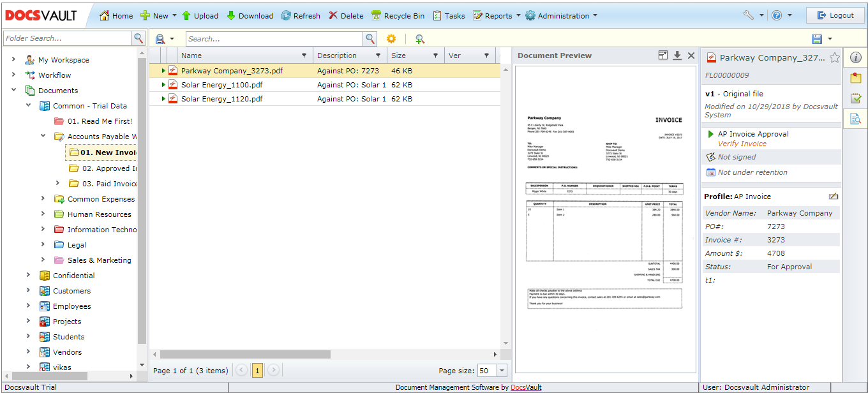Collapse the Accounts Payable Workflow folder
This screenshot has width=868, height=393.
coord(43,136)
